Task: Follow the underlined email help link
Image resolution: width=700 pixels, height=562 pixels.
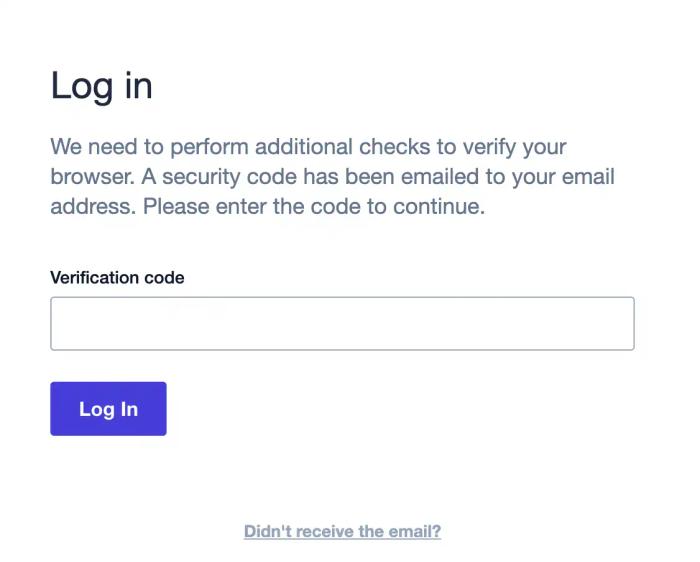Action: pos(342,531)
